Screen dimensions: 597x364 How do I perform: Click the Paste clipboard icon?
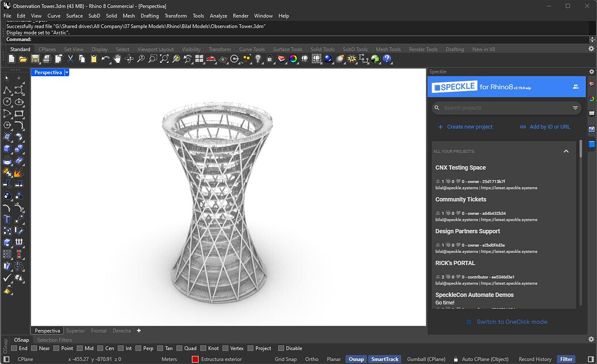[x=93, y=59]
